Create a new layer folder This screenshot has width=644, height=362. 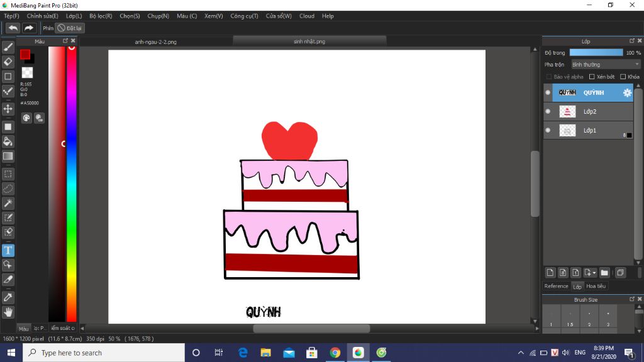point(604,273)
